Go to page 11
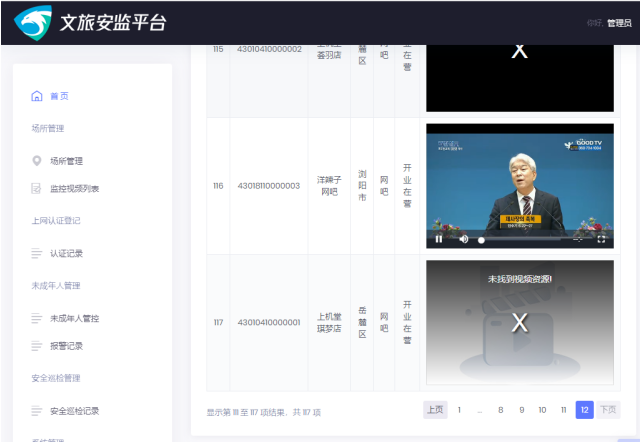Screen dimensions: 640x445 (564, 409)
